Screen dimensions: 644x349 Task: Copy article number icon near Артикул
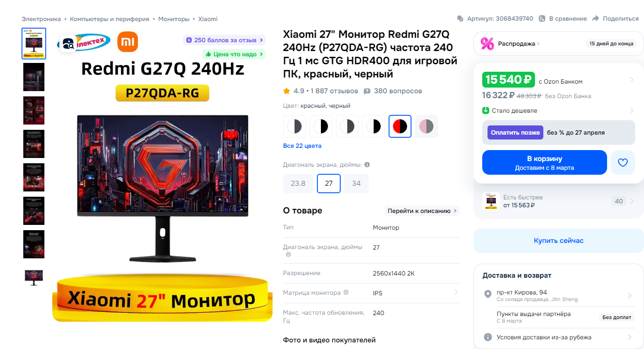(x=460, y=18)
